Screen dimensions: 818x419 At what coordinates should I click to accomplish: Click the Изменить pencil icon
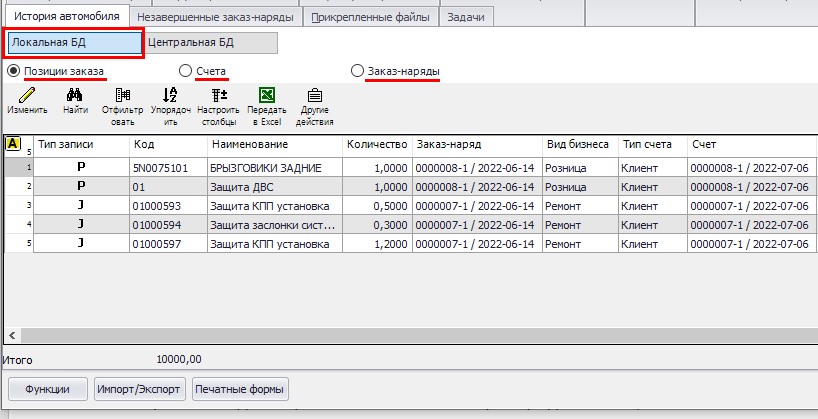(27, 96)
